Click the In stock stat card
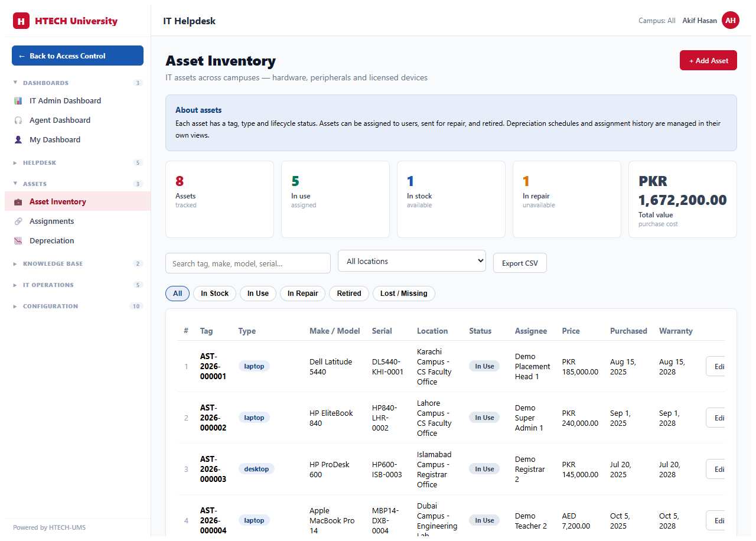The image size is (756, 541). [x=451, y=199]
